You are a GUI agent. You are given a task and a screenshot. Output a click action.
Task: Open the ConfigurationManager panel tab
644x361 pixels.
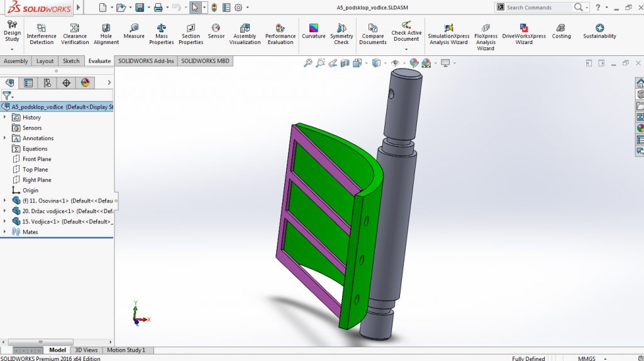47,83
